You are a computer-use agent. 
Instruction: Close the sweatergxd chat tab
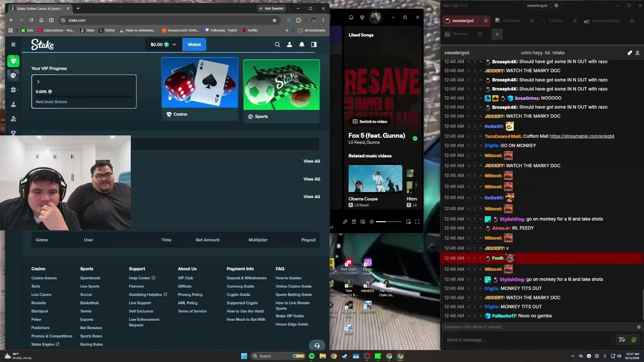tap(486, 21)
